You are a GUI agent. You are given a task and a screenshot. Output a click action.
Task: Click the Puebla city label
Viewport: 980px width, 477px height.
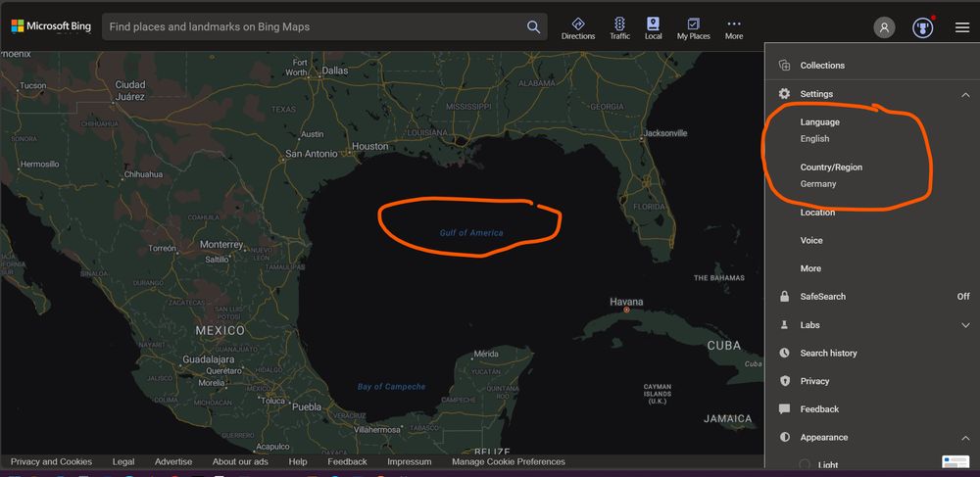click(307, 406)
